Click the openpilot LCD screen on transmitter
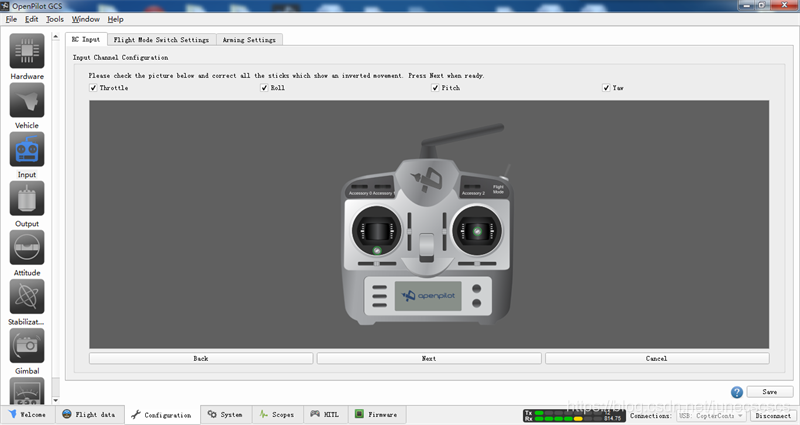This screenshot has width=800, height=425. coord(428,296)
